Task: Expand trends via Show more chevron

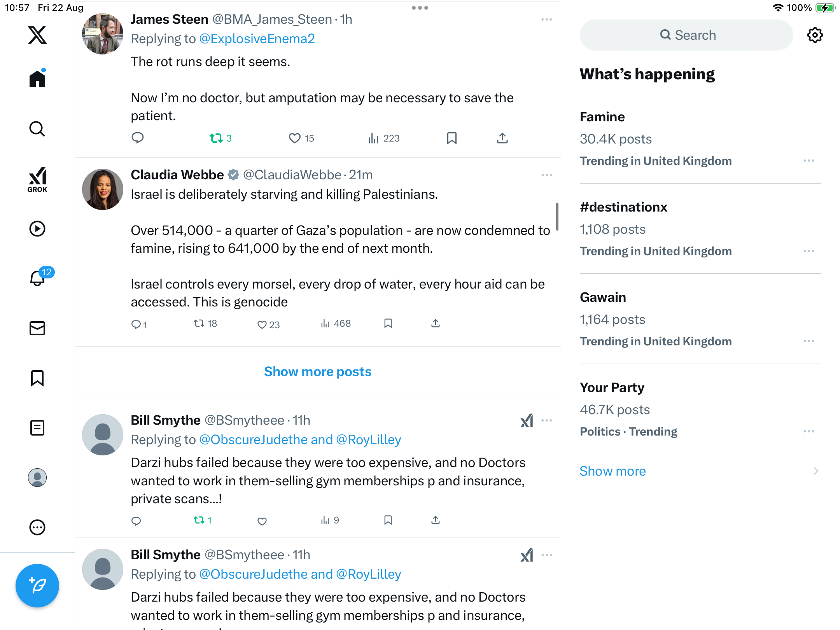Action: tap(815, 471)
